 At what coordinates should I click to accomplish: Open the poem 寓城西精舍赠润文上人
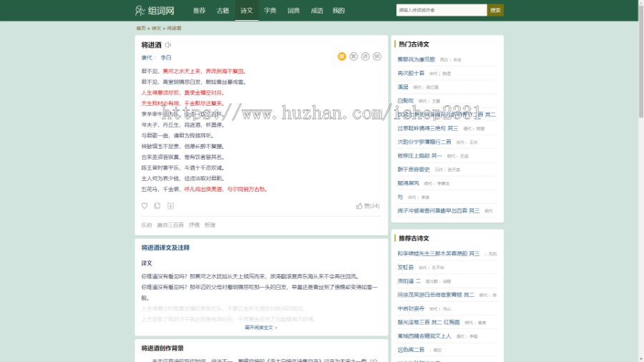424,336
